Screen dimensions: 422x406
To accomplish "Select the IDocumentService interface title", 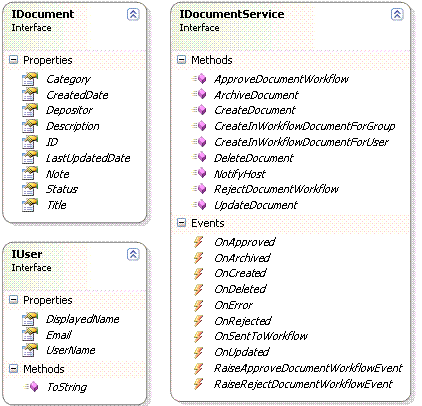I will tap(232, 14).
